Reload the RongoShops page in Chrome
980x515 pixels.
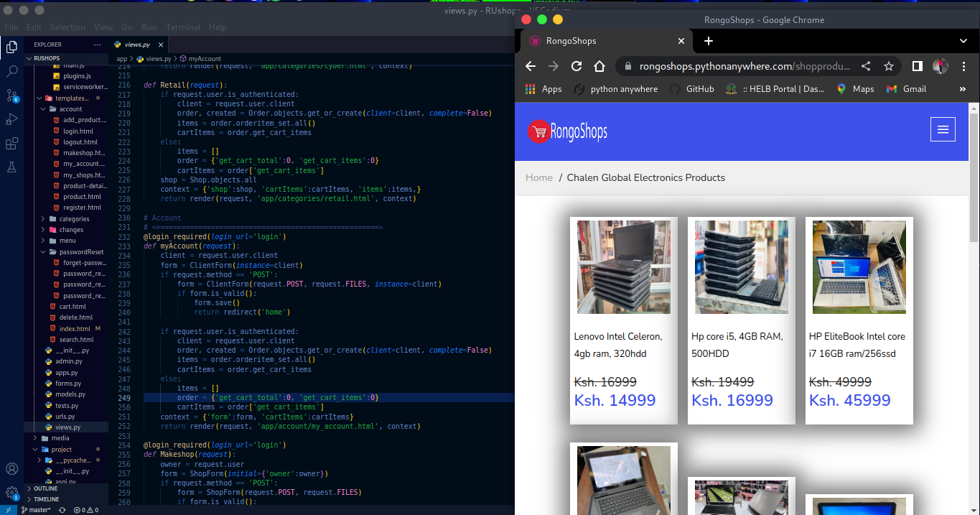(577, 66)
